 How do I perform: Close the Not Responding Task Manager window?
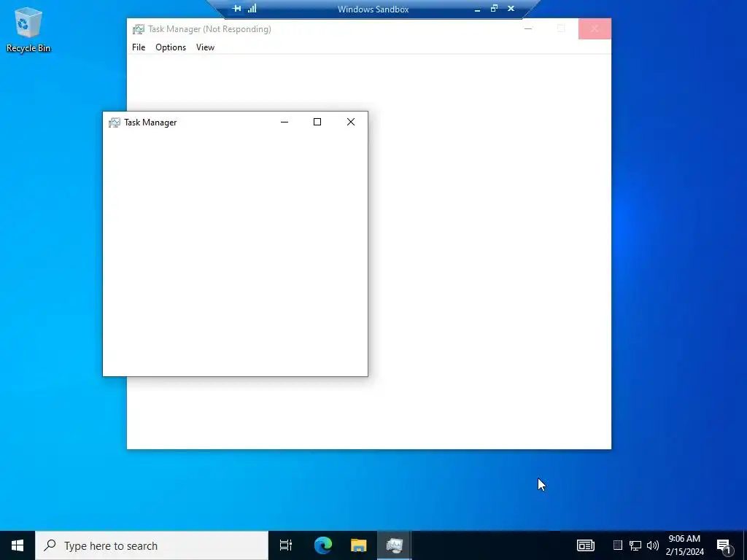[x=595, y=28]
